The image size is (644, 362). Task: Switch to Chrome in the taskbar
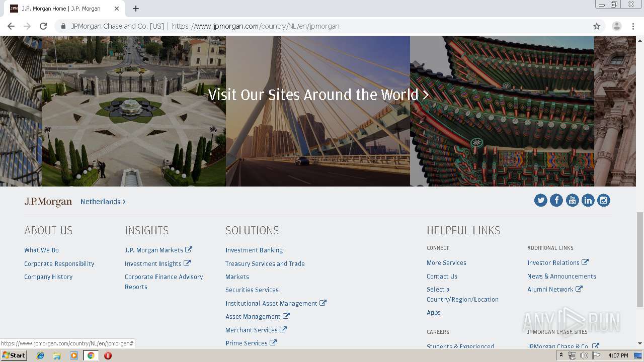click(91, 355)
